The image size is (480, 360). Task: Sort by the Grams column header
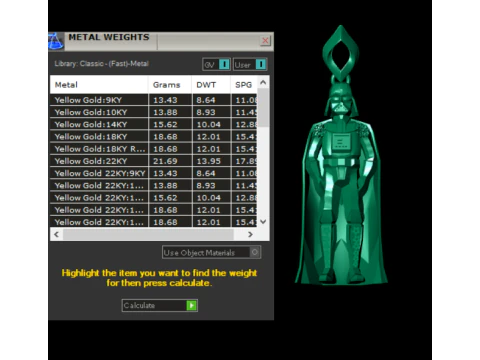[170, 85]
